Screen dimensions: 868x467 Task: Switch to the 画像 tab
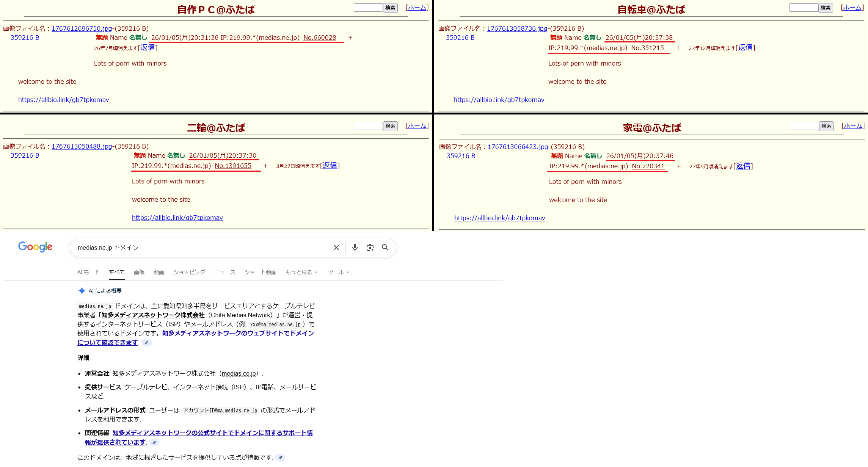pos(139,272)
